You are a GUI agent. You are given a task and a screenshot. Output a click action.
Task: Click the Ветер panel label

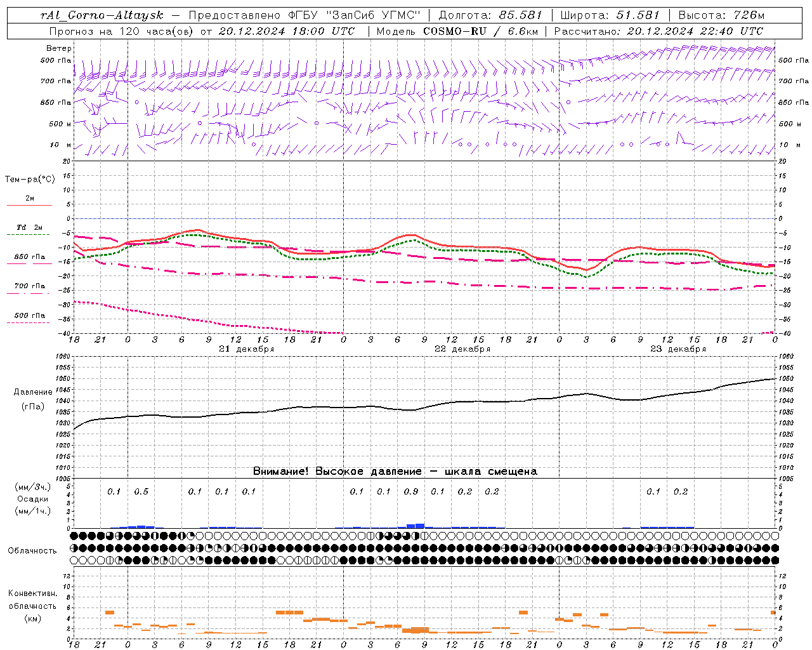pos(59,48)
